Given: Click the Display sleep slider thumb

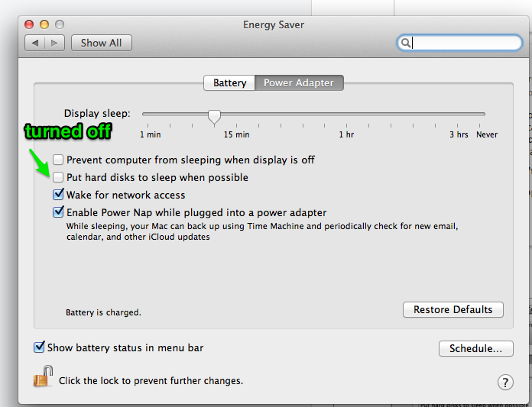Looking at the screenshot, I should [x=215, y=117].
